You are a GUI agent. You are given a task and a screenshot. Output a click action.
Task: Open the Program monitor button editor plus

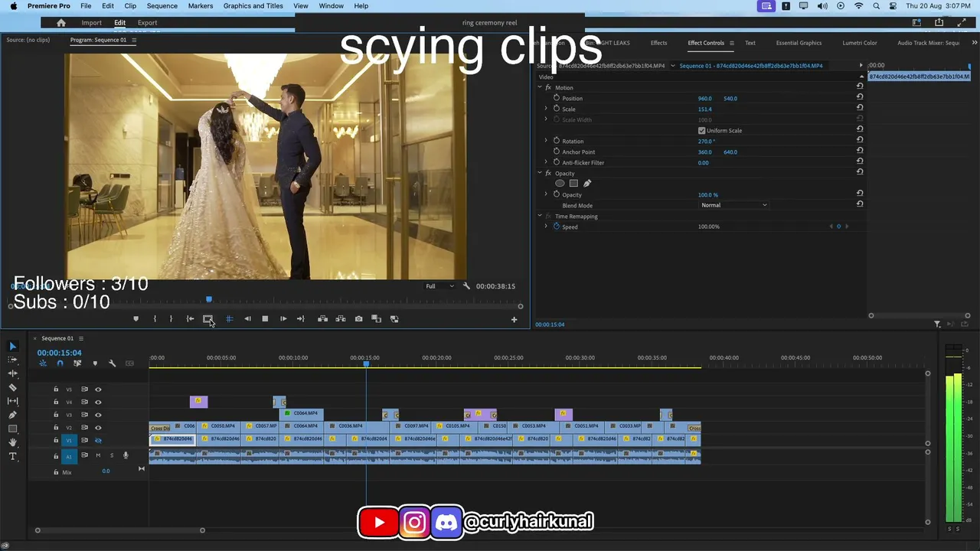514,320
